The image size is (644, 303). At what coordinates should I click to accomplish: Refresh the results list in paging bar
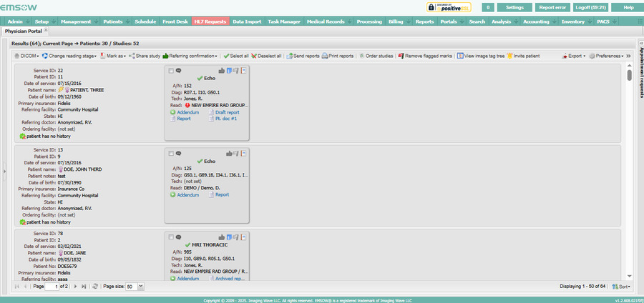(95, 286)
